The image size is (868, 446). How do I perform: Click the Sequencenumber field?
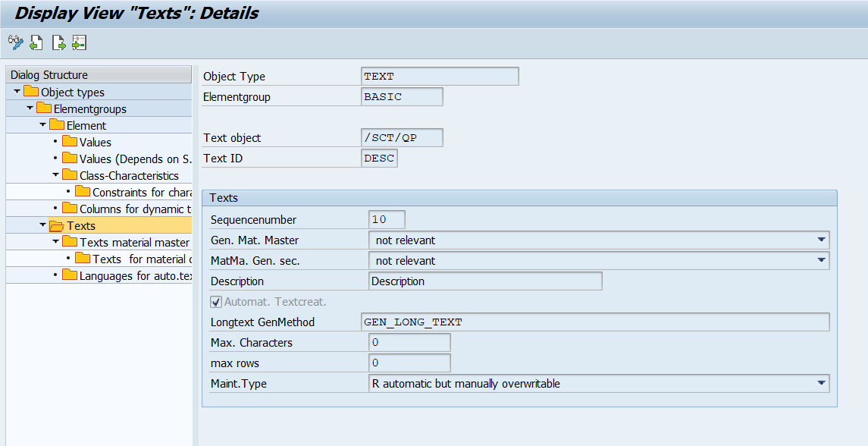386,220
